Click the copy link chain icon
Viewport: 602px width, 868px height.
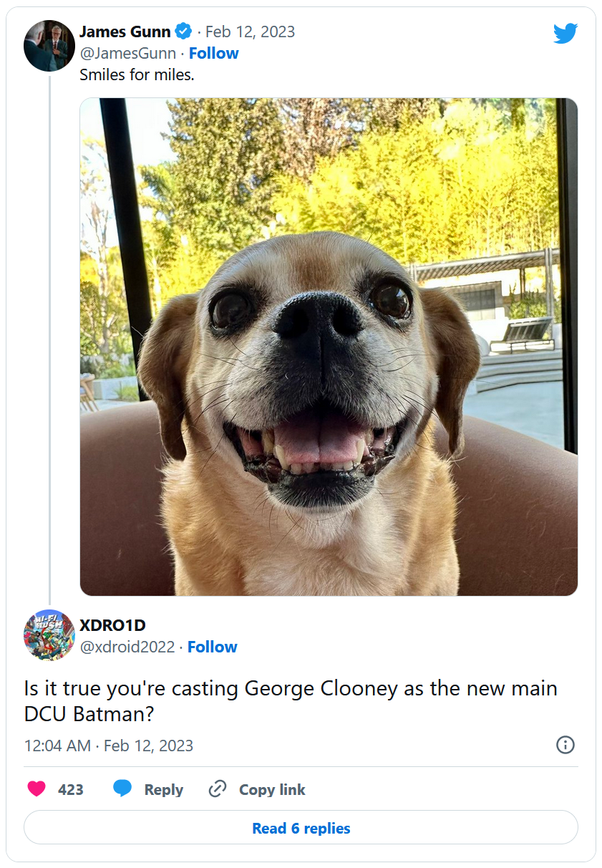(217, 789)
